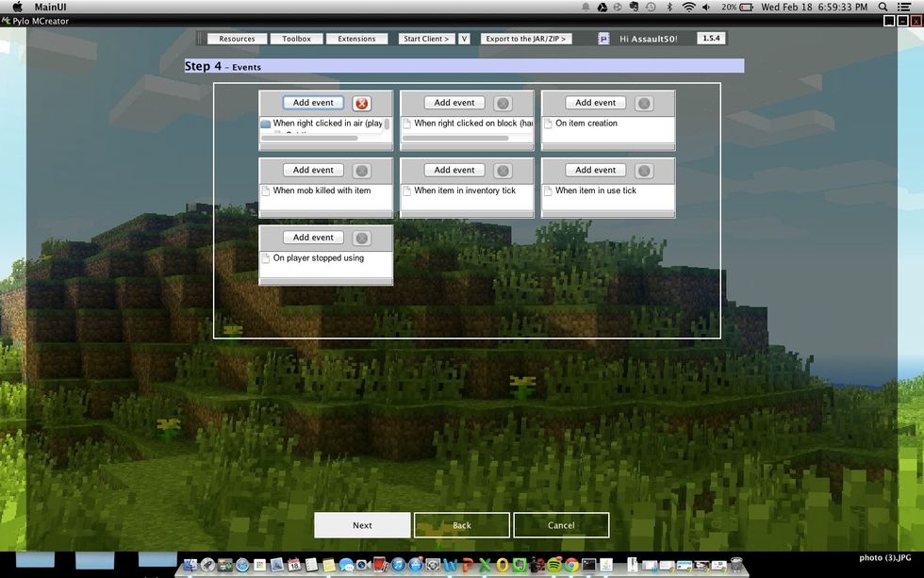Click remove icon for 'When item in use tick'
Image resolution: width=924 pixels, height=578 pixels.
[x=644, y=171]
